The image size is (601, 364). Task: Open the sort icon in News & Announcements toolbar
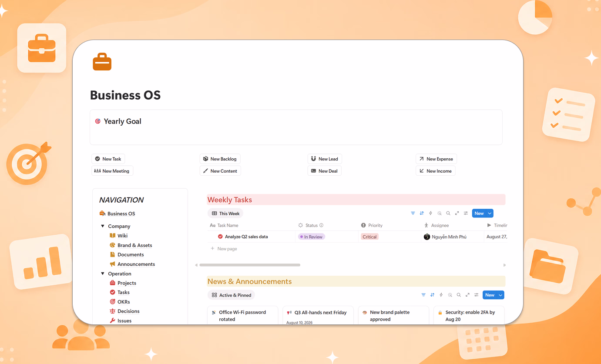tap(432, 295)
